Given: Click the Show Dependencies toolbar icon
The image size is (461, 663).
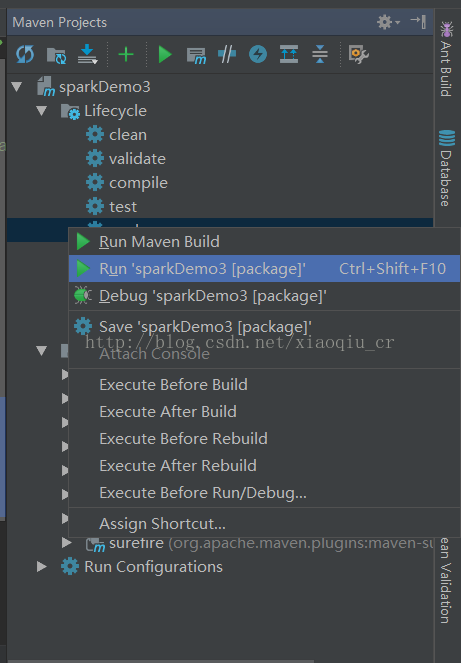Looking at the screenshot, I should pyautogui.click(x=289, y=55).
